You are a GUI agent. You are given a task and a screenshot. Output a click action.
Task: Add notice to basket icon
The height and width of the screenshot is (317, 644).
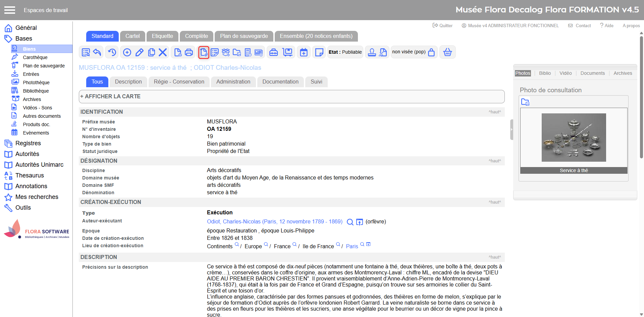pyautogui.click(x=447, y=52)
